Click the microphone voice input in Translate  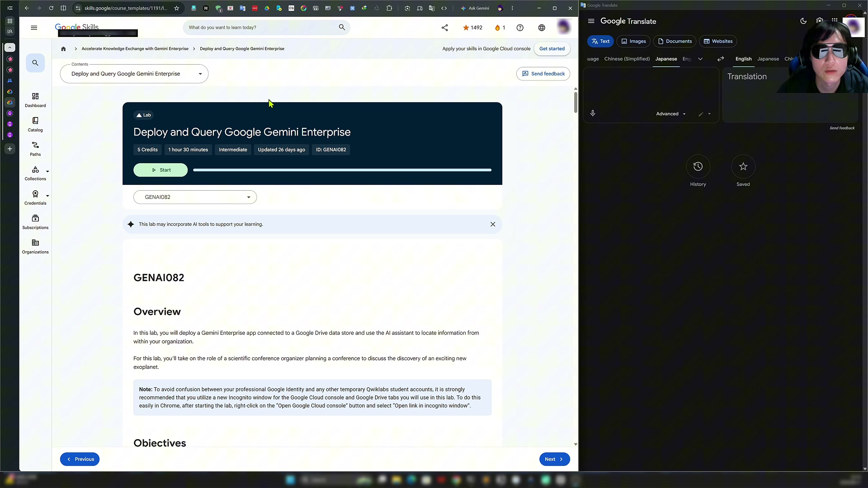point(593,113)
